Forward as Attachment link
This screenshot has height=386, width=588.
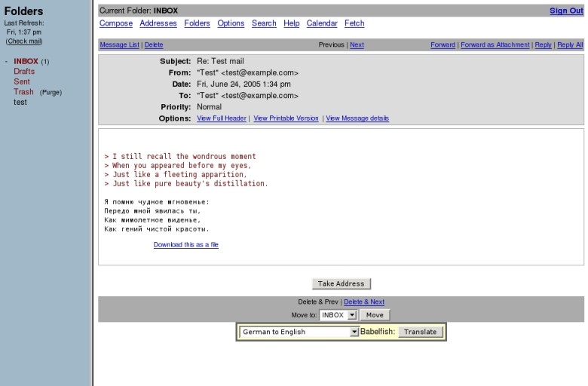point(495,45)
